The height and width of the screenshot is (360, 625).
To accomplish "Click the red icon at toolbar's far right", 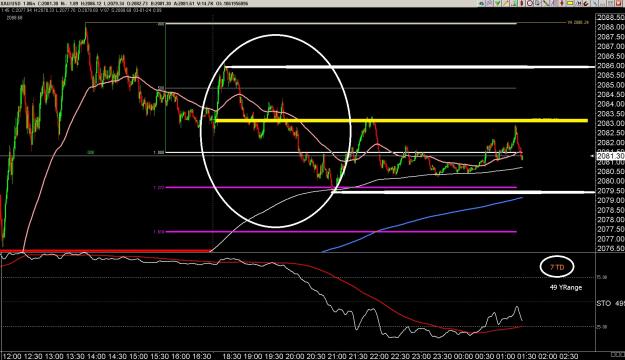I will pyautogui.click(x=619, y=3).
